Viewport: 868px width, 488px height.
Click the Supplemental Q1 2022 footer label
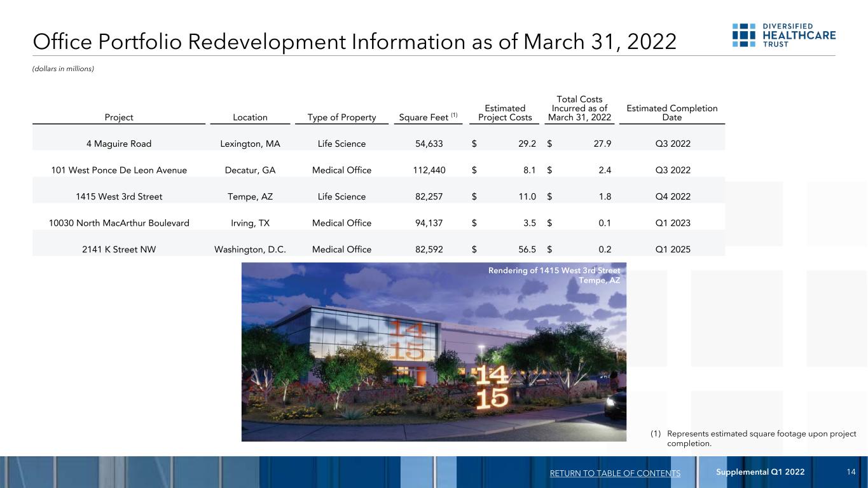pyautogui.click(x=761, y=471)
